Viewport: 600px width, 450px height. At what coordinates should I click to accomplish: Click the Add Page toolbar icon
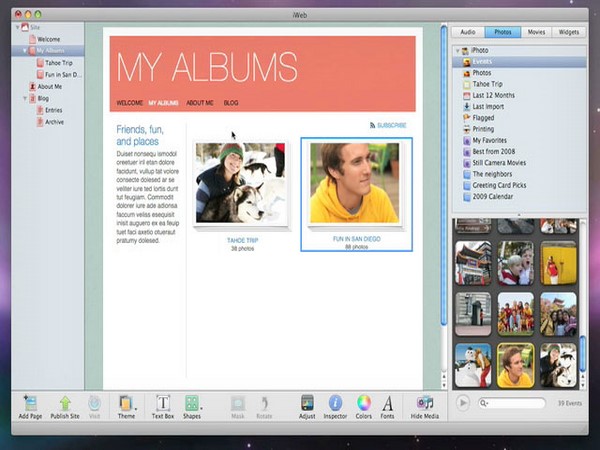click(x=30, y=403)
